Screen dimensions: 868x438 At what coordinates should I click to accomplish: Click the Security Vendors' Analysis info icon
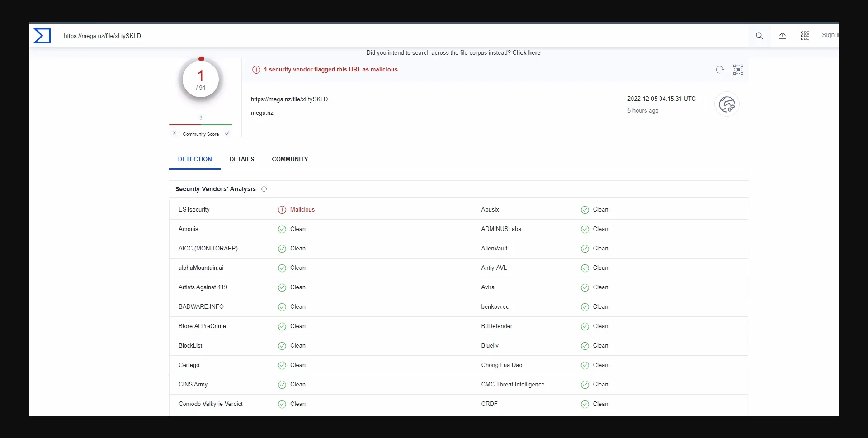264,189
